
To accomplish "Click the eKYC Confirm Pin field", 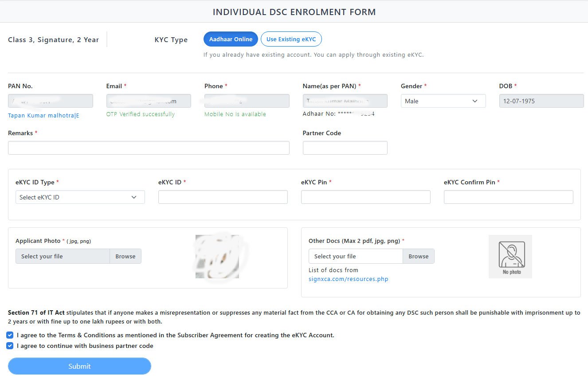I will tap(508, 197).
